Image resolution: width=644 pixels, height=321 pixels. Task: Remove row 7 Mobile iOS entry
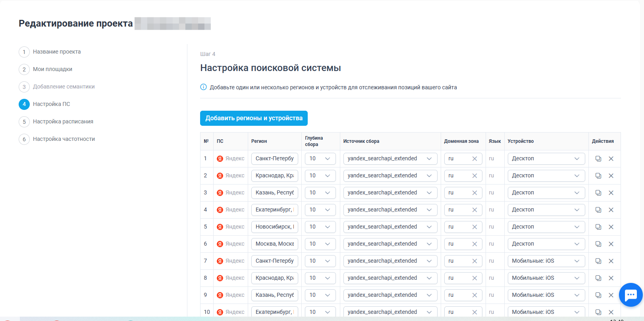click(x=611, y=261)
